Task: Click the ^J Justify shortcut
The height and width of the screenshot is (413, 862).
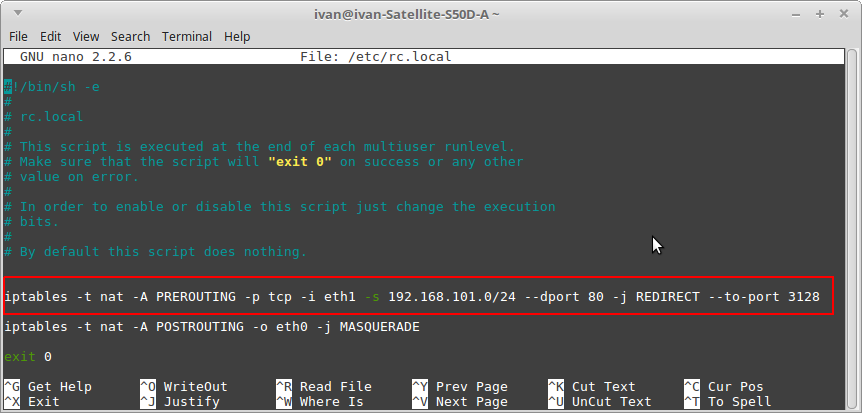Action: point(180,401)
